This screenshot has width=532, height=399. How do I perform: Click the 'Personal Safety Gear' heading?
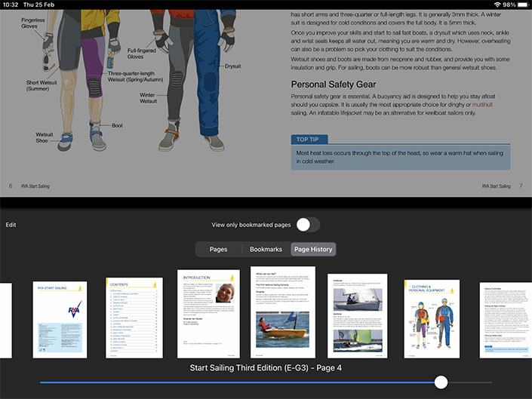(334, 84)
